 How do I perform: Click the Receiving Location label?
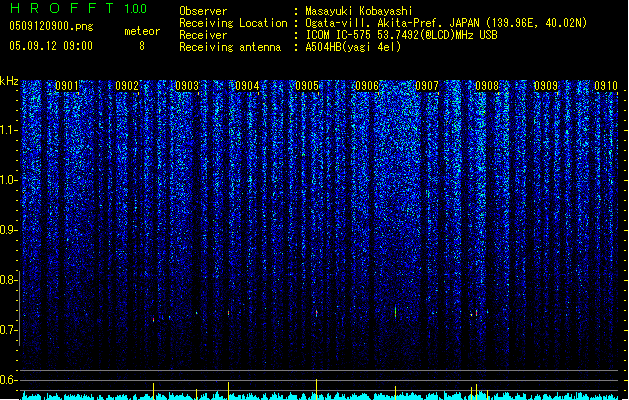click(x=233, y=23)
